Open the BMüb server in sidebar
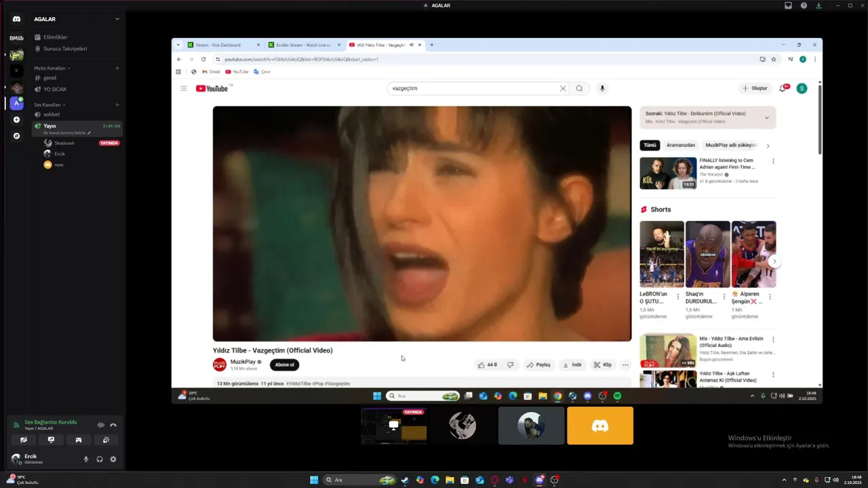This screenshot has width=868, height=488. click(x=16, y=38)
